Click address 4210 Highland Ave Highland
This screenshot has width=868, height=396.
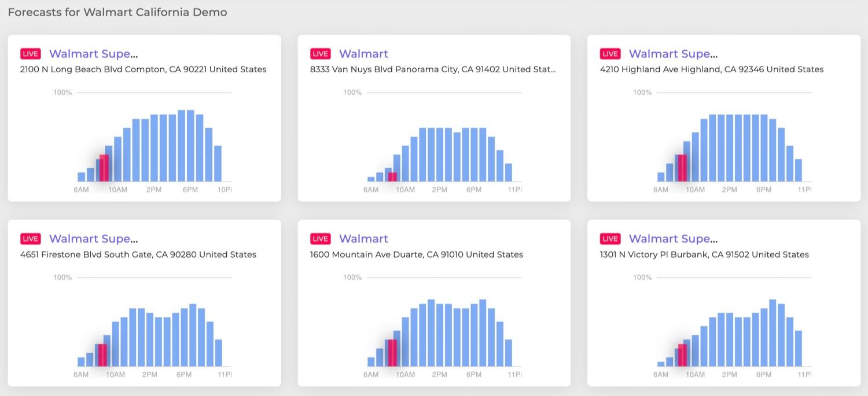[712, 69]
